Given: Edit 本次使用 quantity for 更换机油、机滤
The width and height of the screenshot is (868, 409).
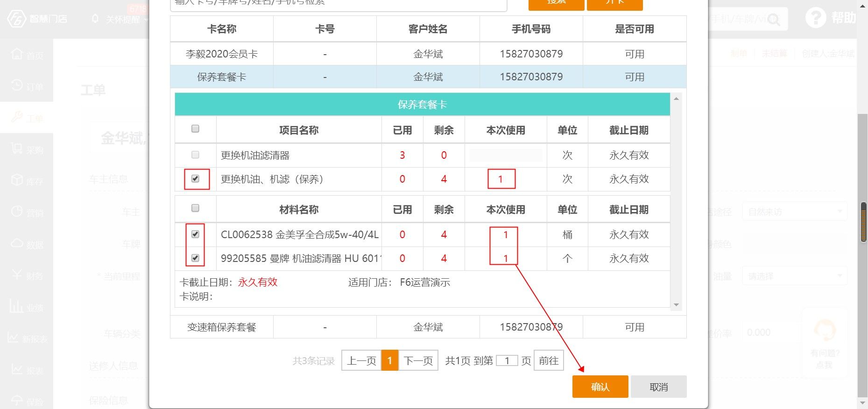Looking at the screenshot, I should (x=506, y=179).
